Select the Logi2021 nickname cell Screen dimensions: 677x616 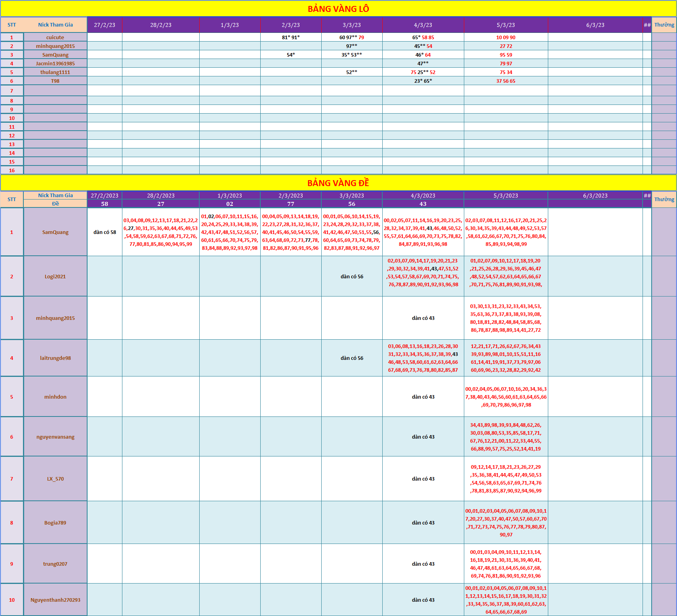(55, 276)
